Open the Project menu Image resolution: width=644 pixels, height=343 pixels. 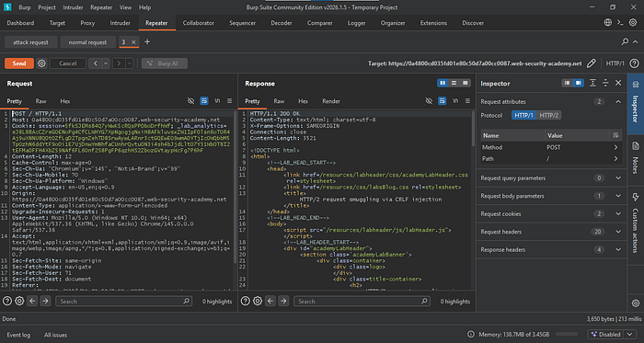pyautogui.click(x=47, y=7)
